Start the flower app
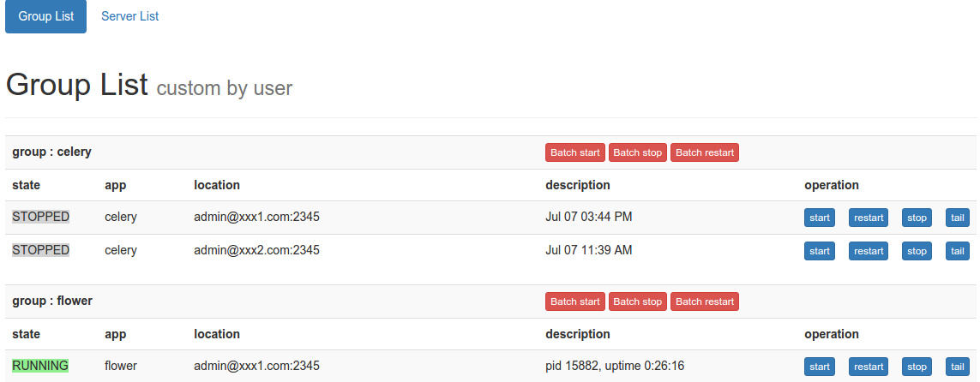The image size is (980, 382). 820,367
